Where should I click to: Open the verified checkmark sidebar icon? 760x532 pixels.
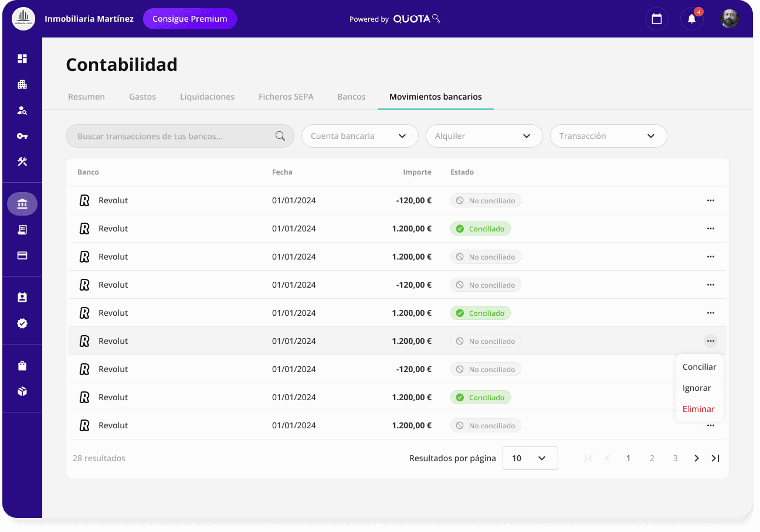22,323
